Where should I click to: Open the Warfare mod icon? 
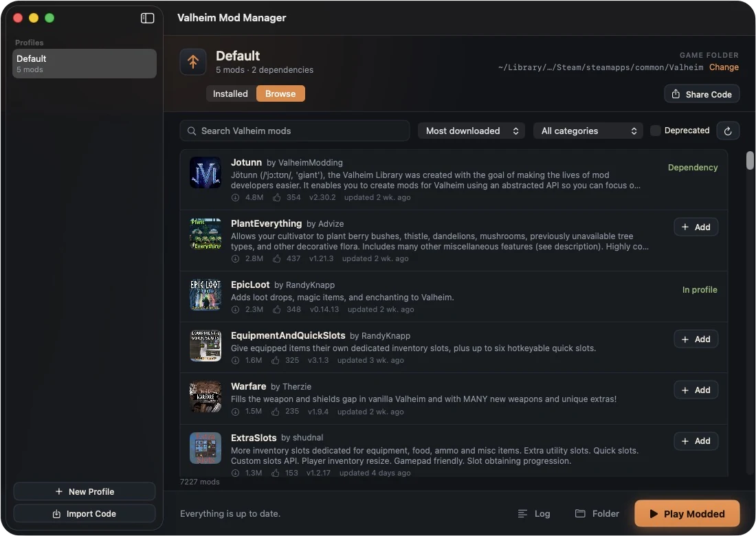[x=205, y=397]
